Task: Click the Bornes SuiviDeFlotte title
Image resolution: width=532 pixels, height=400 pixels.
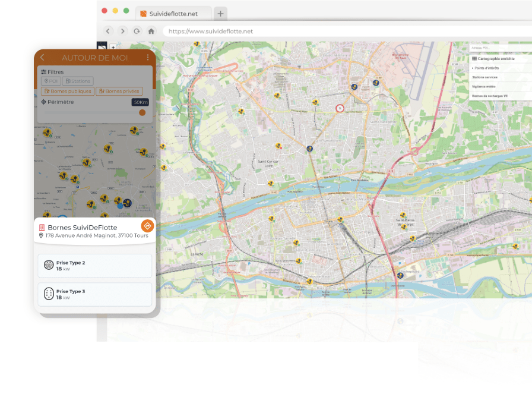Action: point(83,228)
